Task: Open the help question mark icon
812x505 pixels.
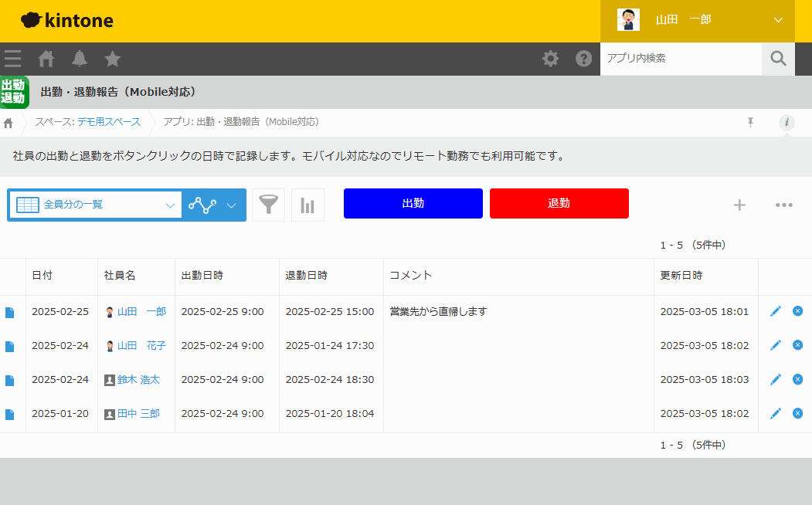Action: [x=584, y=59]
